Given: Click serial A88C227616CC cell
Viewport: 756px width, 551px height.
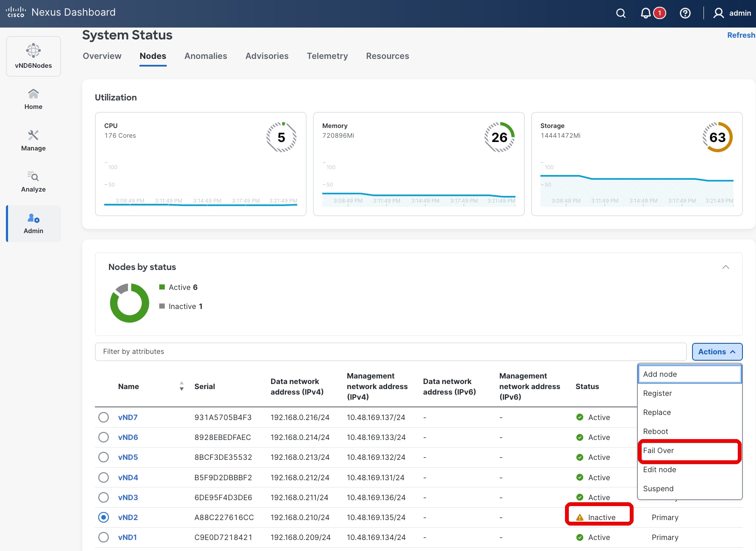Looking at the screenshot, I should (x=224, y=517).
